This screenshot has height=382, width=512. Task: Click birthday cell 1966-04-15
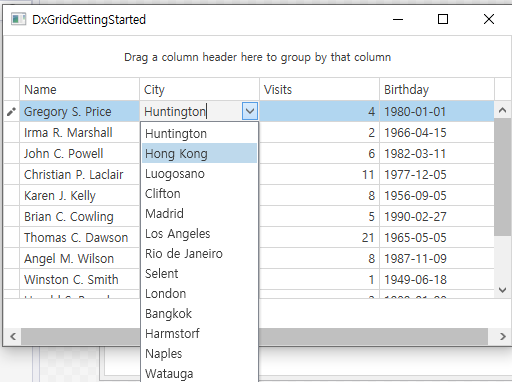point(437,132)
